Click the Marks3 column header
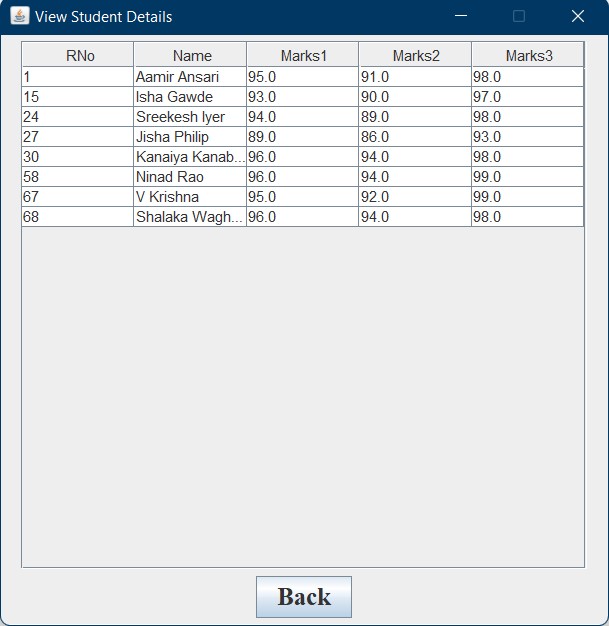 click(x=528, y=55)
